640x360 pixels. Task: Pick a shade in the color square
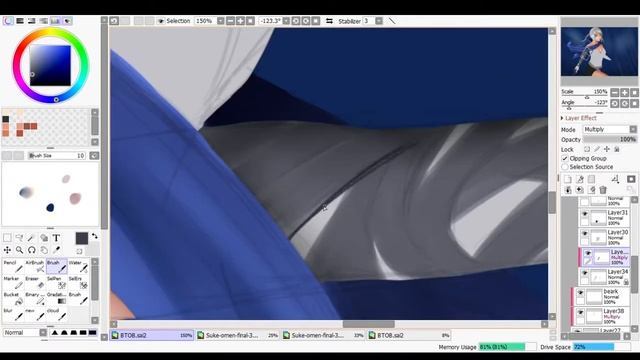(50, 65)
